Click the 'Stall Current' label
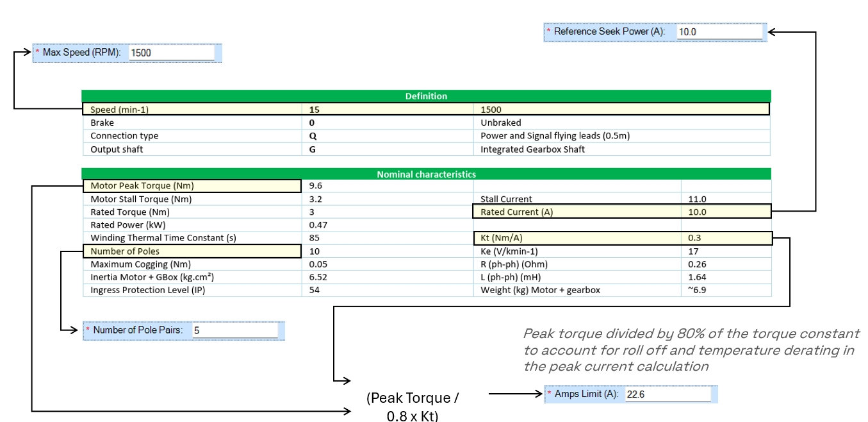 tap(506, 199)
